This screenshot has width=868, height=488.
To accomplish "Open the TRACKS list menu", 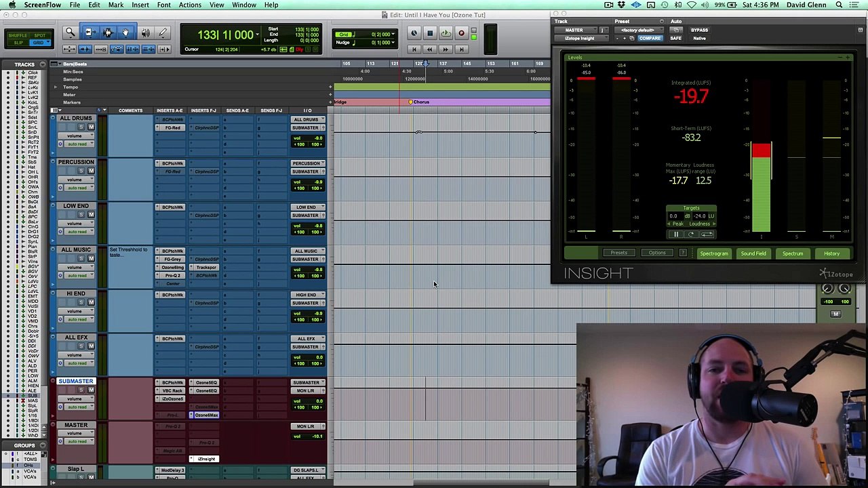I will click(x=43, y=64).
